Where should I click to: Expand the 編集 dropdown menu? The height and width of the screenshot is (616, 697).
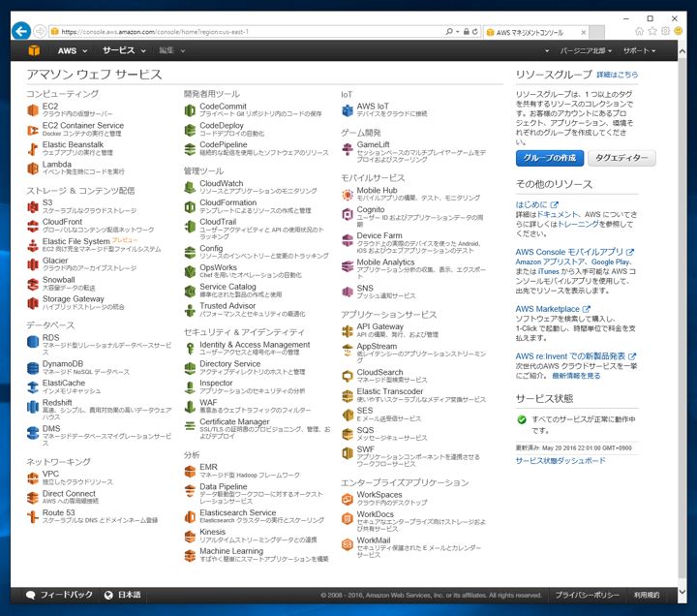click(172, 50)
